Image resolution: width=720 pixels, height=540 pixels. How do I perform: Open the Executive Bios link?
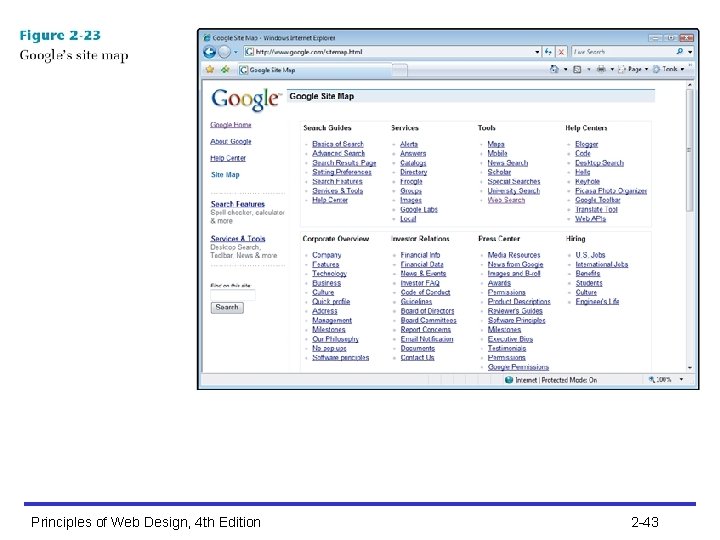(x=510, y=339)
